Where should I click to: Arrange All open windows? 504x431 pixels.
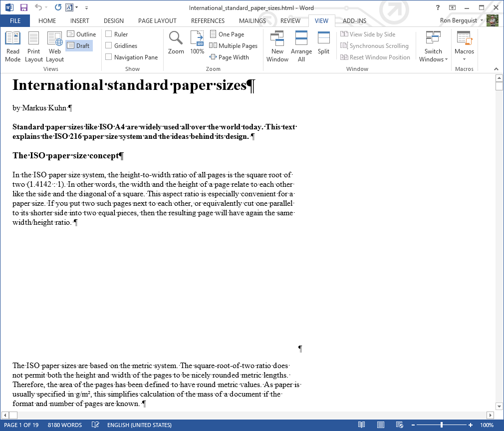301,46
